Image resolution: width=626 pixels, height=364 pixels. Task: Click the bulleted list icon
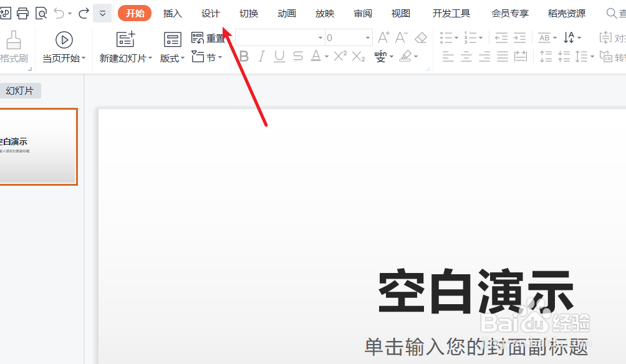(446, 37)
